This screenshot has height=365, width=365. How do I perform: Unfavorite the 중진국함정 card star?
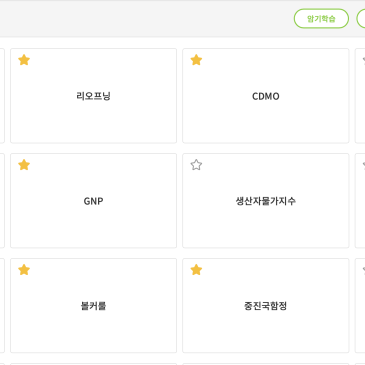pos(196,270)
